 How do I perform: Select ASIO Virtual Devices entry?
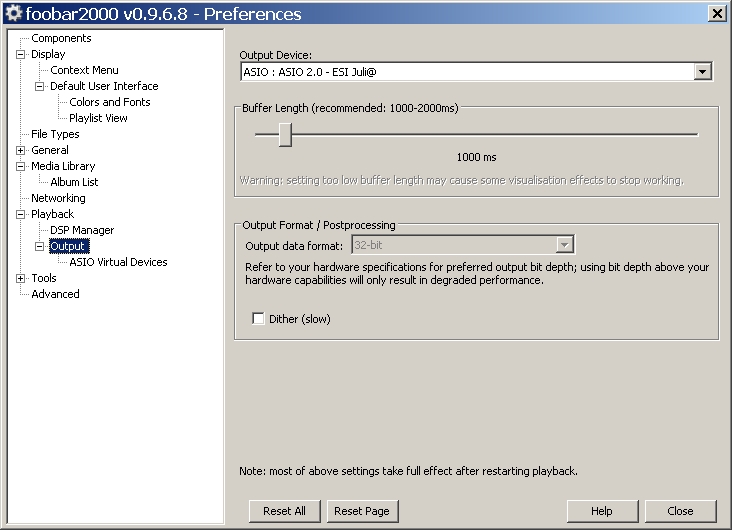point(118,262)
